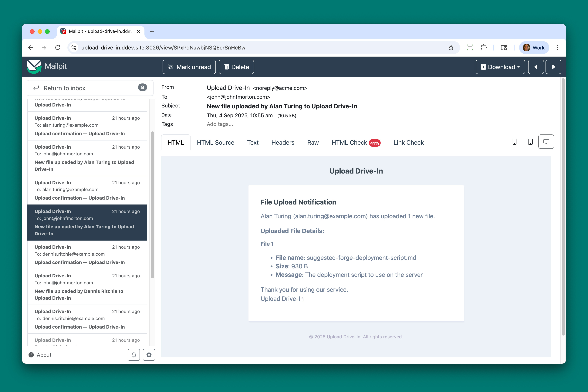Viewport: 588px width, 392px height.
Task: Click the Mark unread button
Action: click(x=189, y=67)
